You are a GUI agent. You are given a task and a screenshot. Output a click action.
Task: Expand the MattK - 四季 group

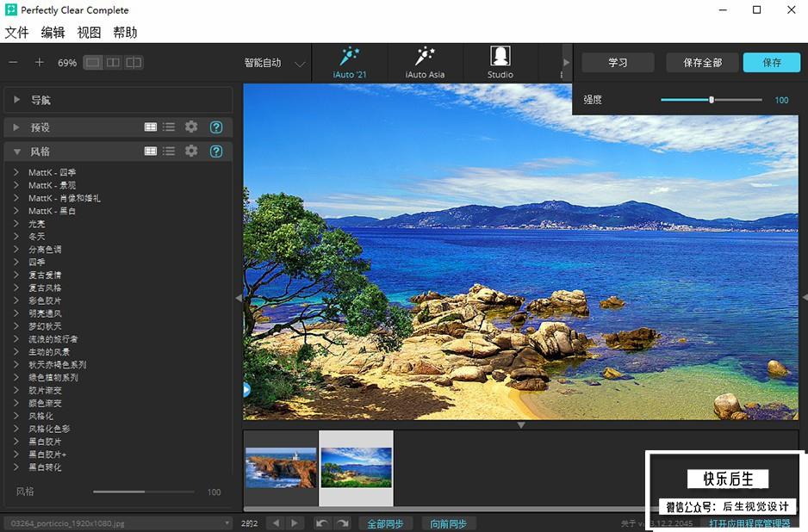(x=16, y=172)
